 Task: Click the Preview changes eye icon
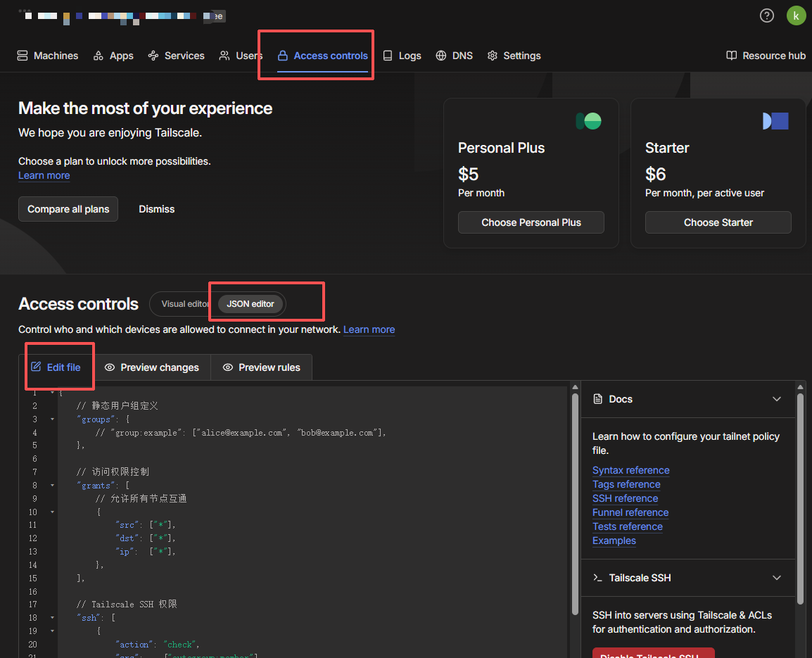pos(110,367)
